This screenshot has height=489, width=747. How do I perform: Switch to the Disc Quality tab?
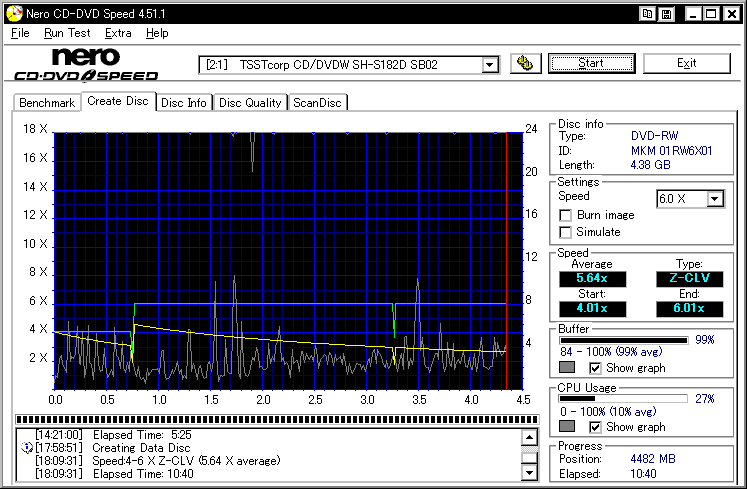pos(250,103)
